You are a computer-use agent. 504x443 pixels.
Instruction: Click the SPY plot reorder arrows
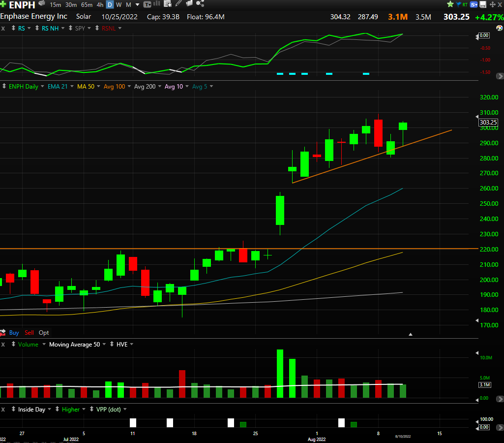click(70, 28)
